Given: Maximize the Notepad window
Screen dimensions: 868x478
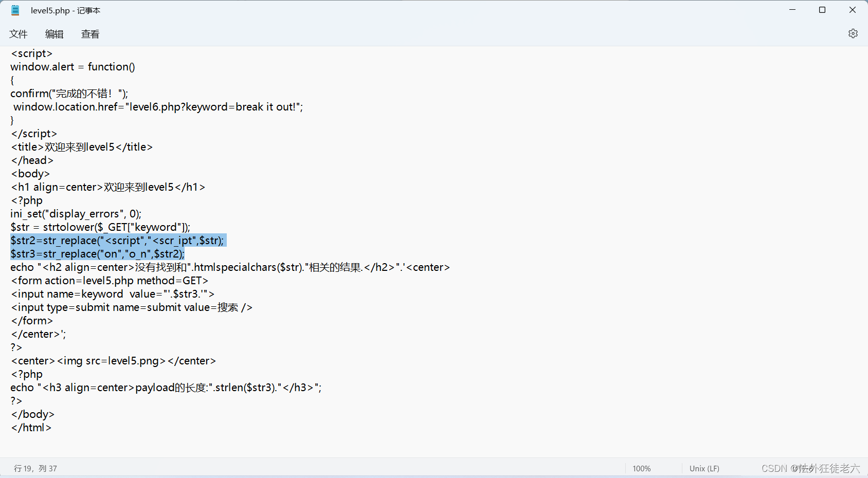Looking at the screenshot, I should click(822, 10).
